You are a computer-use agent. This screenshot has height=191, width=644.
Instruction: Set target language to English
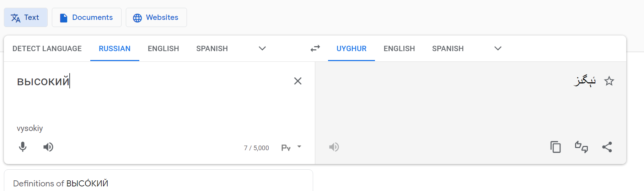399,49
